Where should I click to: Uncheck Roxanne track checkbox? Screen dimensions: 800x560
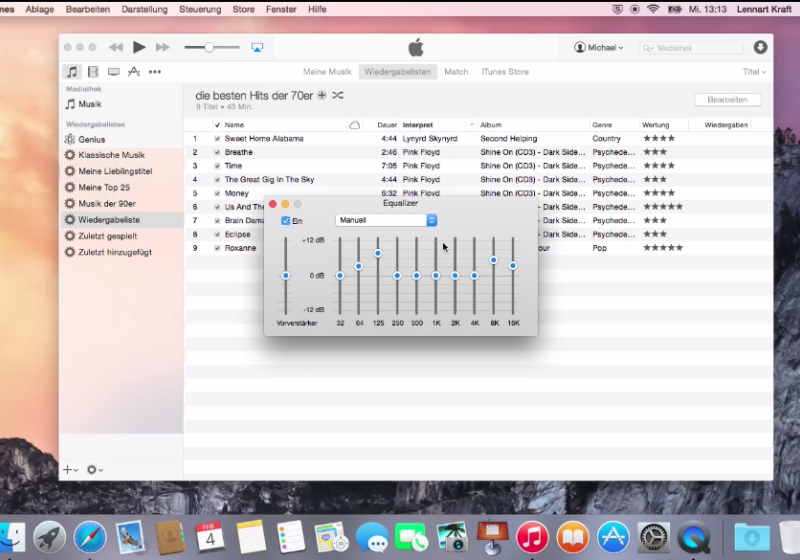(217, 248)
